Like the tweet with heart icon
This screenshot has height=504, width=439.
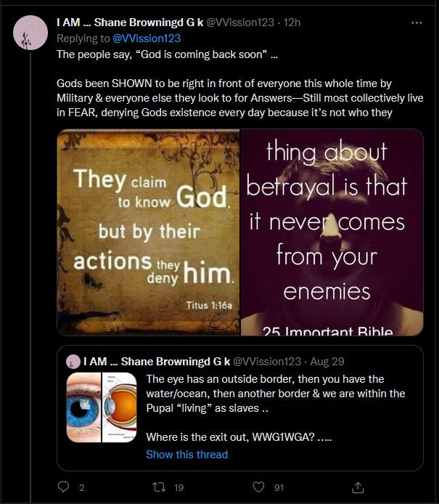click(258, 487)
